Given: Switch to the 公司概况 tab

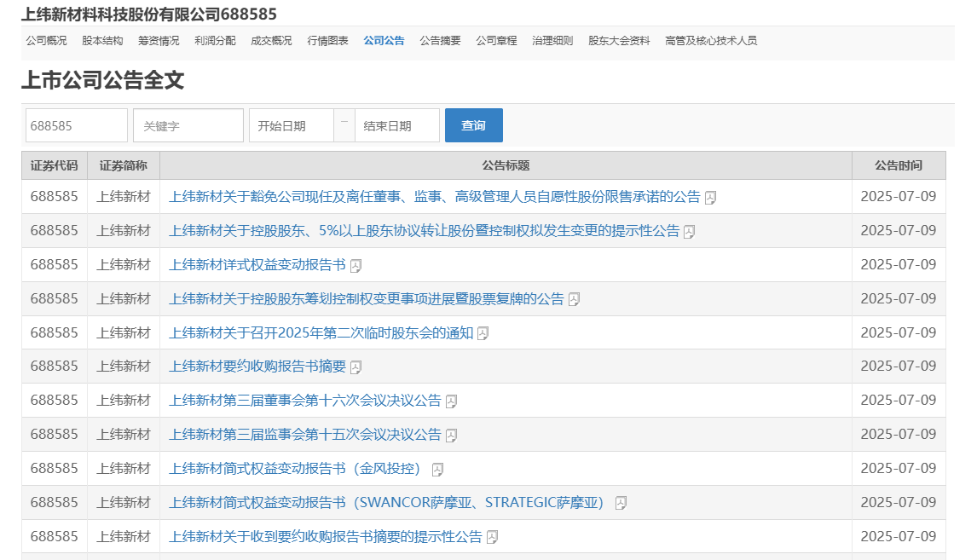Looking at the screenshot, I should [x=46, y=40].
